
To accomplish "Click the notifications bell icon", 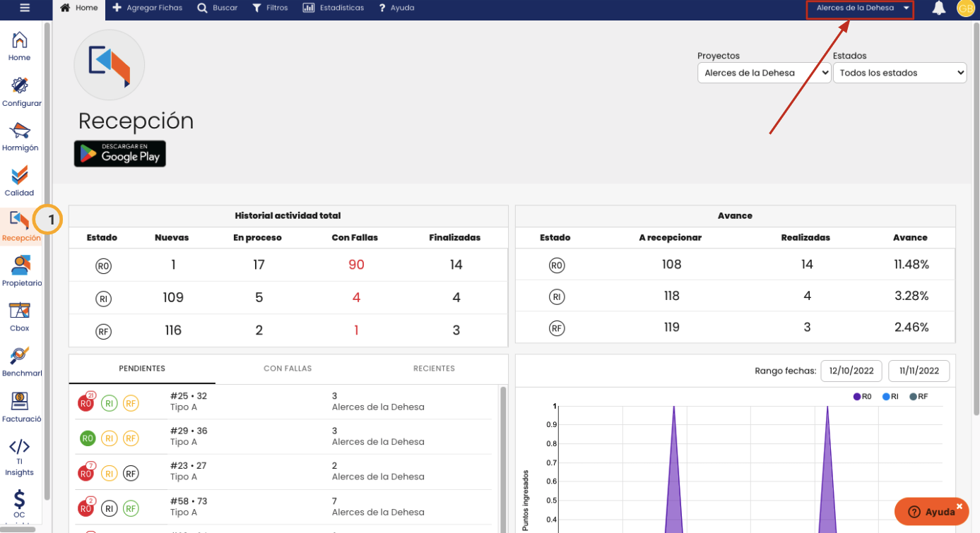I will [x=939, y=8].
